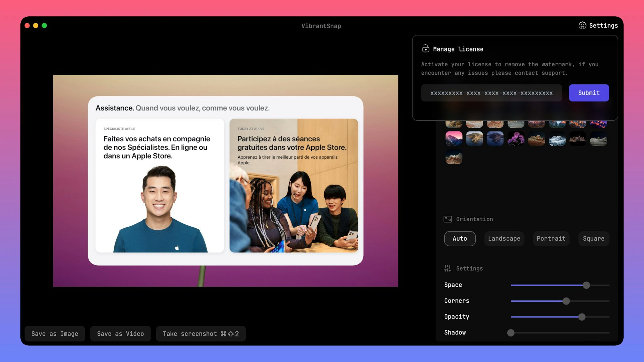The height and width of the screenshot is (362, 644).
Task: Click the Shadow slider handle
Action: click(x=511, y=332)
